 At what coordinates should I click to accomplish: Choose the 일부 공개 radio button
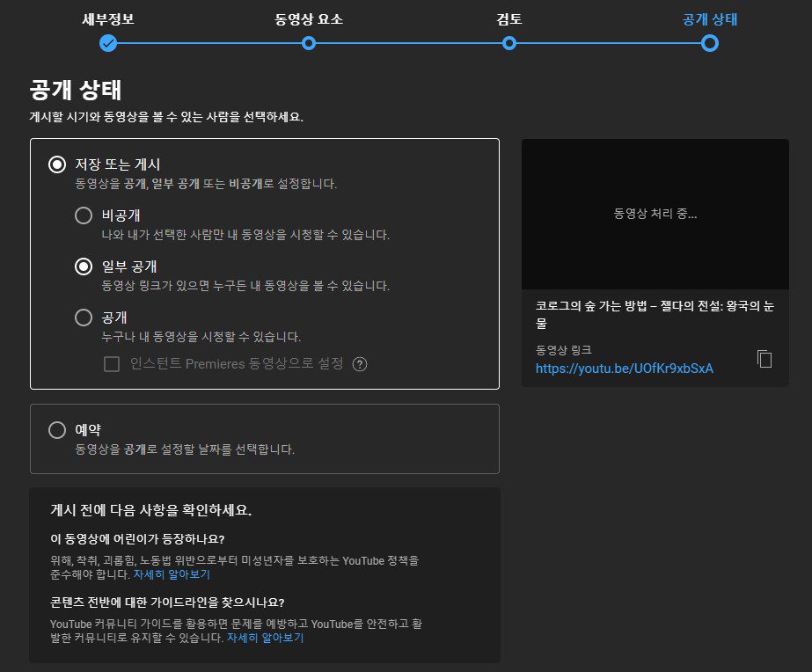click(x=84, y=267)
